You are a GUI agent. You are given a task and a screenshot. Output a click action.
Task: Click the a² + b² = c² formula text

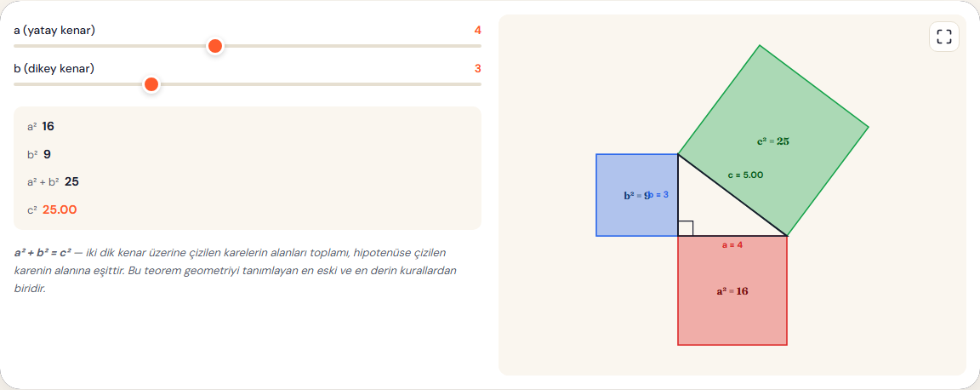tap(43, 253)
